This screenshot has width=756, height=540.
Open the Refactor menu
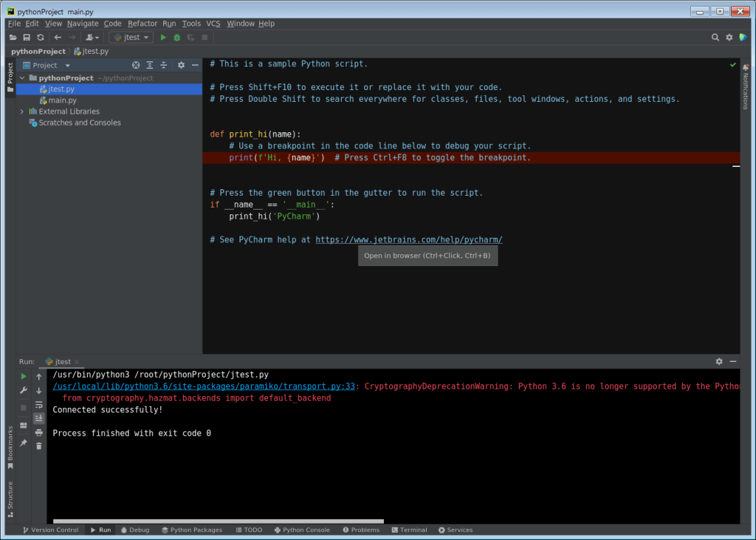(142, 24)
